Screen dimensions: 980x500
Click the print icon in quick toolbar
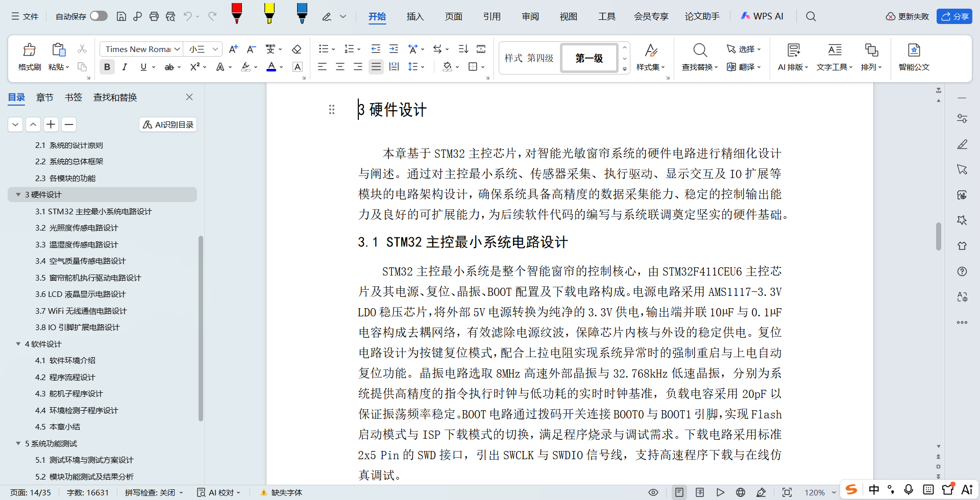[x=154, y=16]
